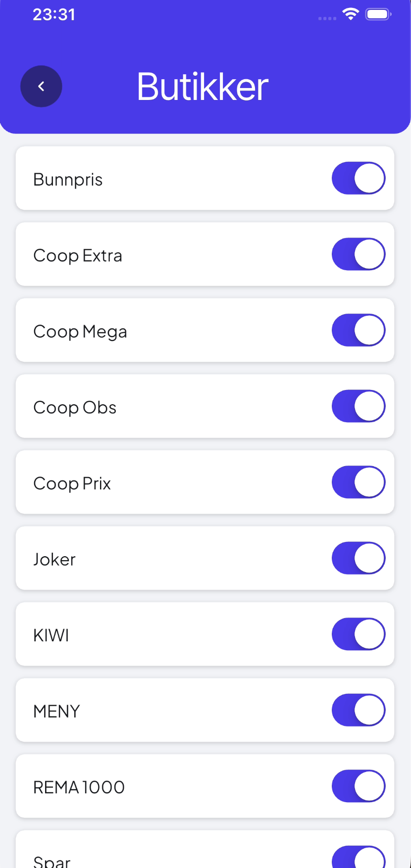Viewport: 411px width, 868px height.
Task: Turn off the KIWI toggle
Action: [x=359, y=634]
